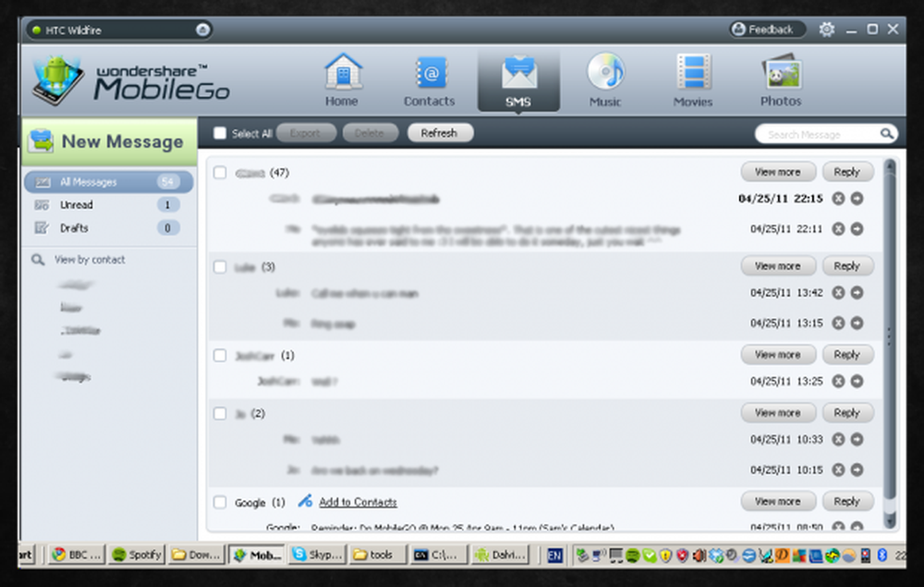Click the Bluetooth tray icon

(882, 556)
